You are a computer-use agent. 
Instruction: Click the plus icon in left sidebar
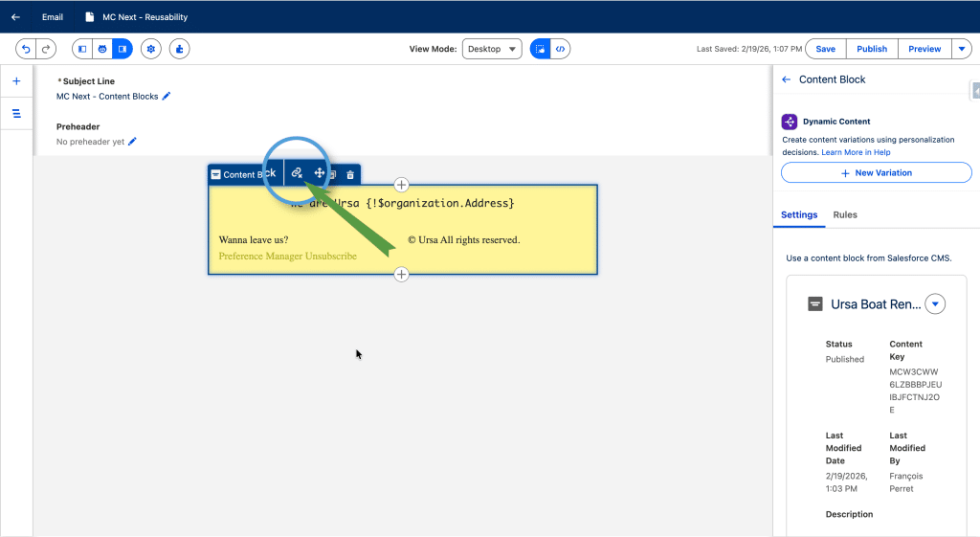[16, 81]
